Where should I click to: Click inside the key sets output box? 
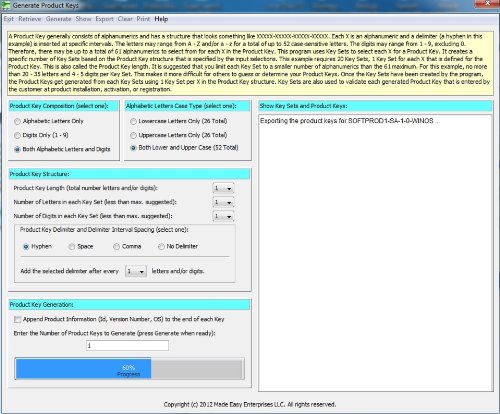point(375,253)
